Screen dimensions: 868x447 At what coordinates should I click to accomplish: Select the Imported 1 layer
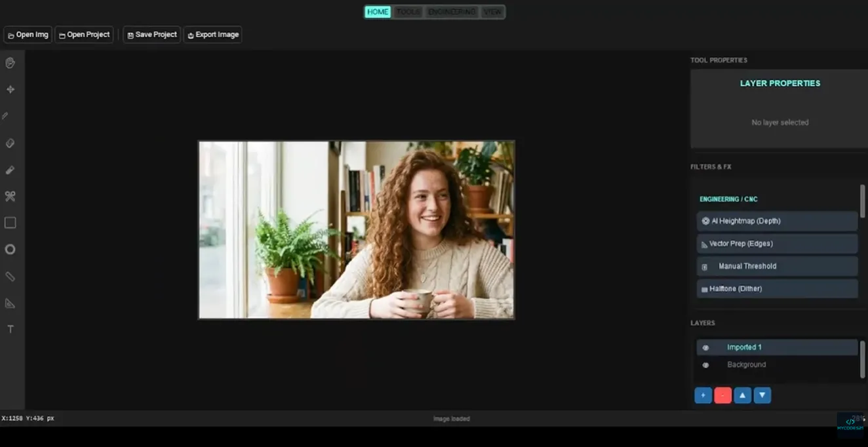click(777, 347)
